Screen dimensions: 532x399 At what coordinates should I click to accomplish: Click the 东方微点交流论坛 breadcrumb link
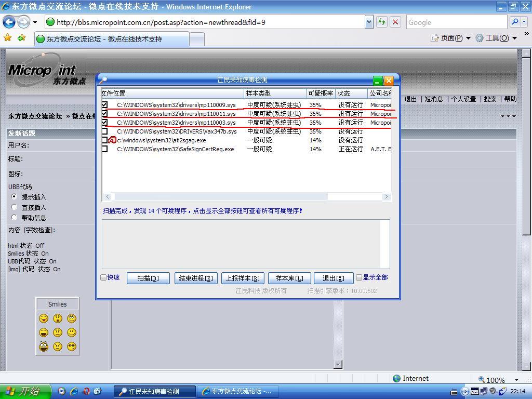(x=35, y=116)
